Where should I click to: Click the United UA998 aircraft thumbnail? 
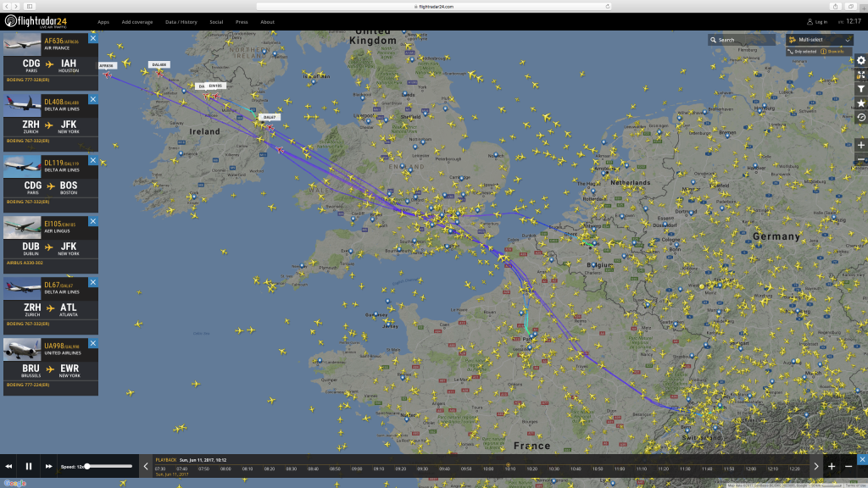[22, 348]
